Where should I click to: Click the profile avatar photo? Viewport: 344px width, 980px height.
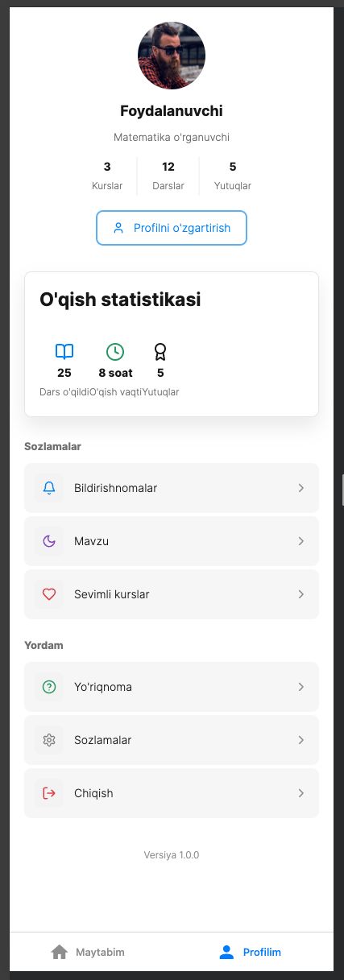pyautogui.click(x=172, y=55)
